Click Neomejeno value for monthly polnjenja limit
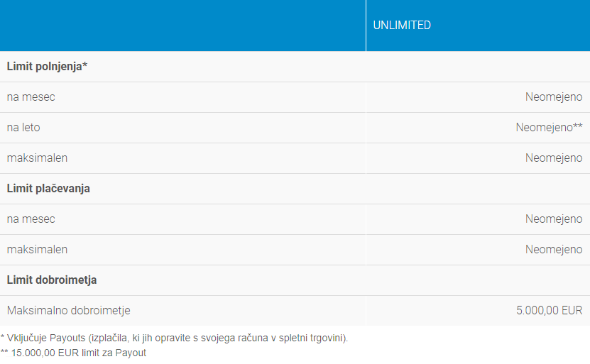 tap(554, 97)
